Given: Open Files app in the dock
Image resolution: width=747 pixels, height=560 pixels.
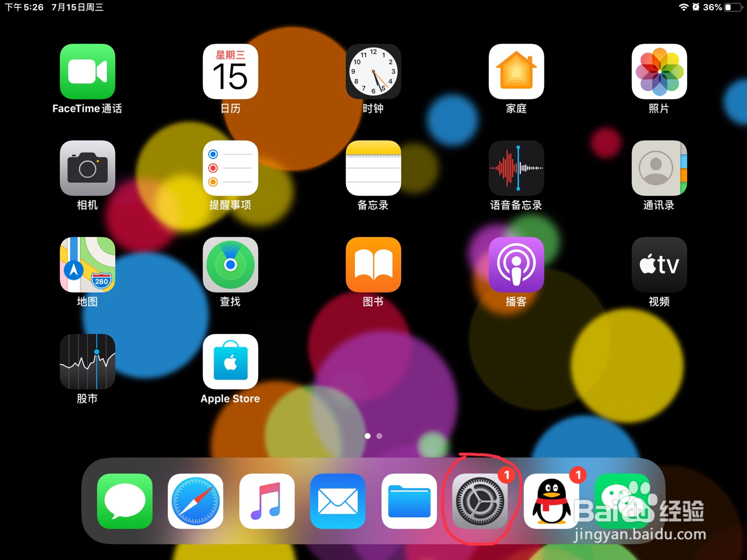Looking at the screenshot, I should tap(409, 501).
